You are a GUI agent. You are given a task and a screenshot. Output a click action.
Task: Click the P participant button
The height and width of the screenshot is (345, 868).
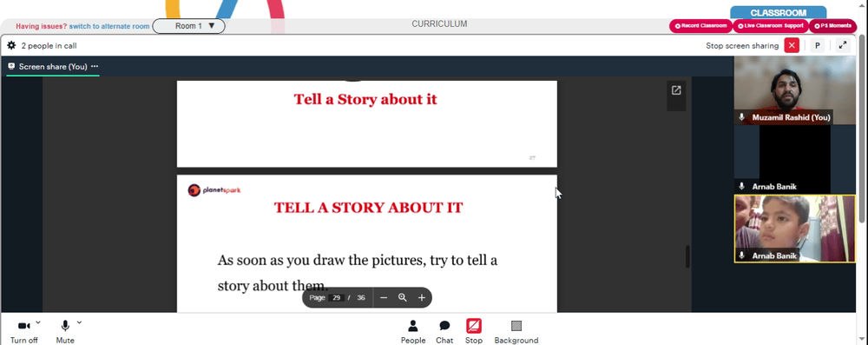(x=817, y=45)
